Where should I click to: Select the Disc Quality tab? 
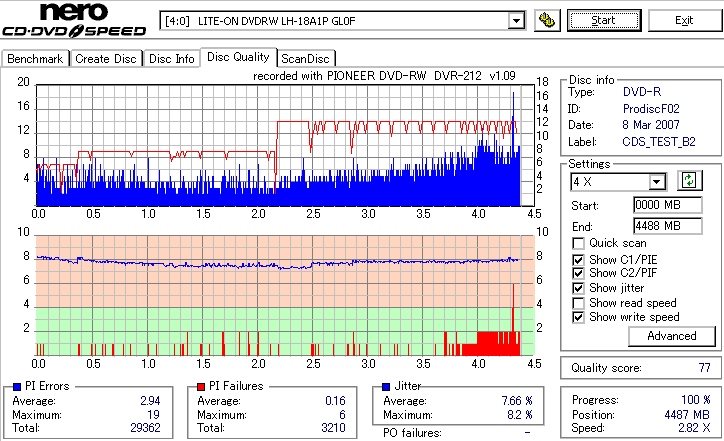pyautogui.click(x=238, y=57)
